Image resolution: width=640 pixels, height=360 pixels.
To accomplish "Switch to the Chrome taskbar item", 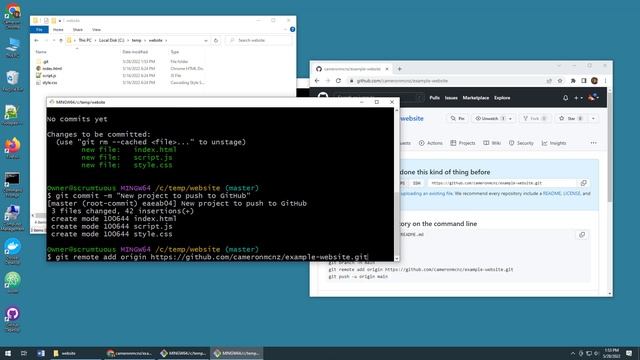I will tap(129, 353).
